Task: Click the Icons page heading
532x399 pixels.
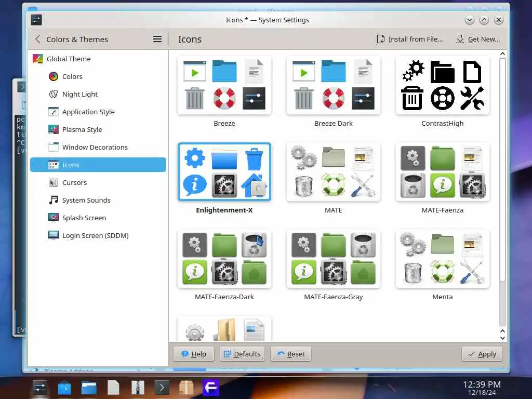Action: (190, 39)
